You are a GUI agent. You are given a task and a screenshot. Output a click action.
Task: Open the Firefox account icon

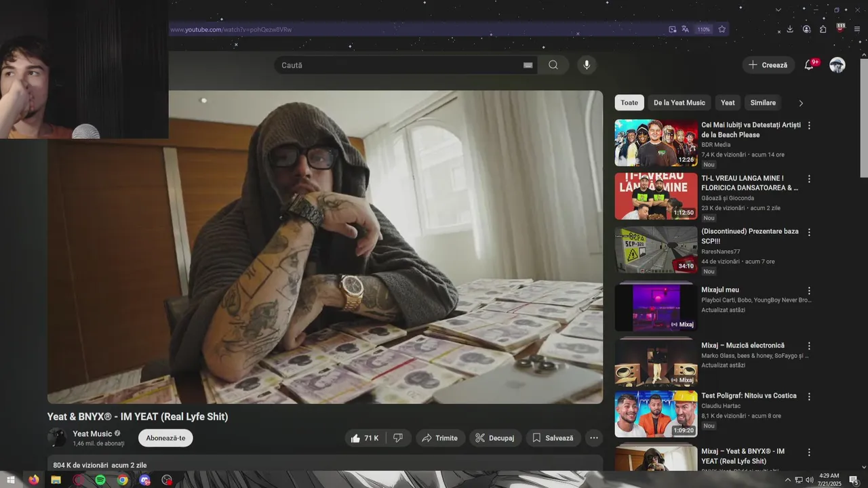pyautogui.click(x=806, y=29)
